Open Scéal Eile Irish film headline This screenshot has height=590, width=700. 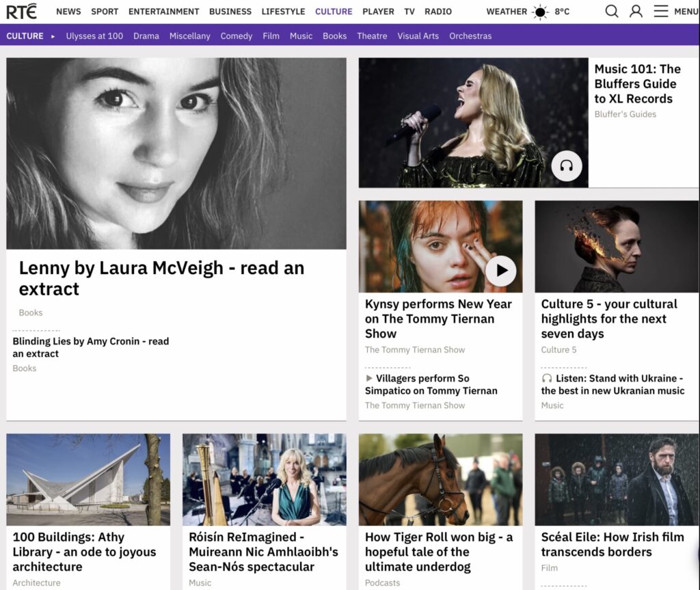pyautogui.click(x=612, y=544)
